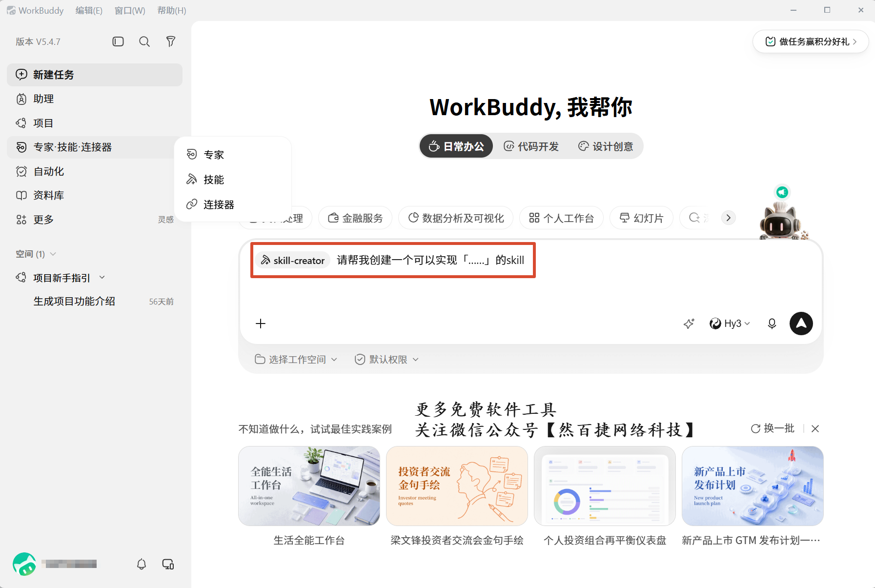Send the prompt with black arrow button

[x=801, y=324]
